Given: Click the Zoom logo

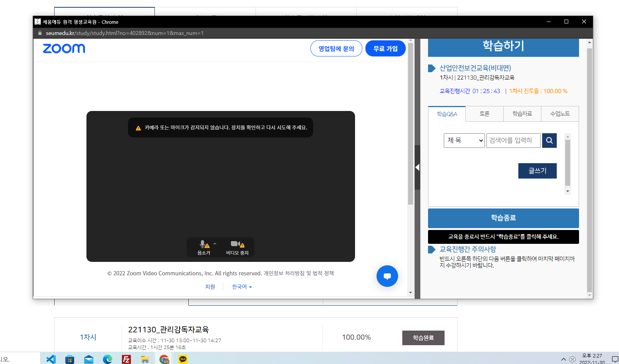Looking at the screenshot, I should click(x=64, y=48).
